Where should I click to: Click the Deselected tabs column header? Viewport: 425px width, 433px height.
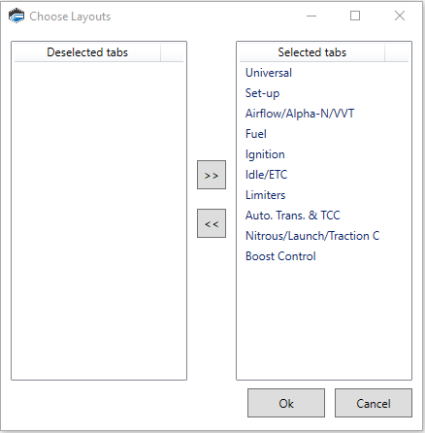[x=87, y=52]
